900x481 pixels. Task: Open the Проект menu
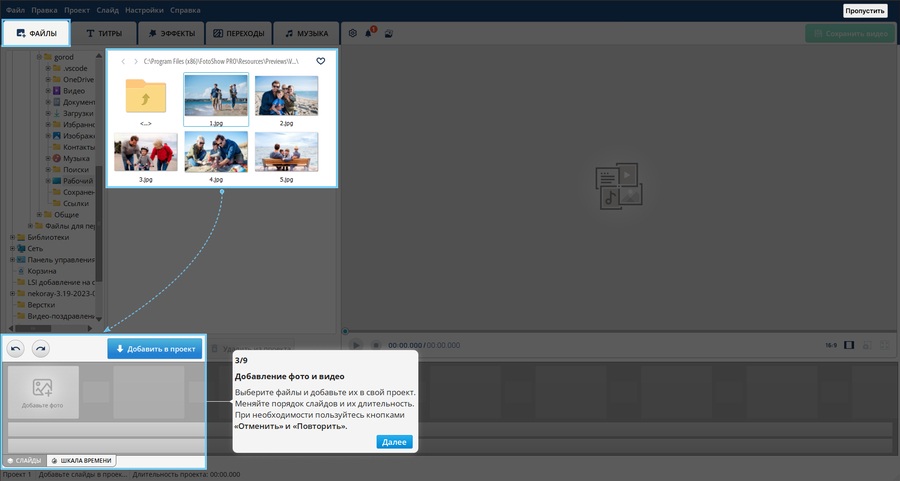click(x=77, y=10)
